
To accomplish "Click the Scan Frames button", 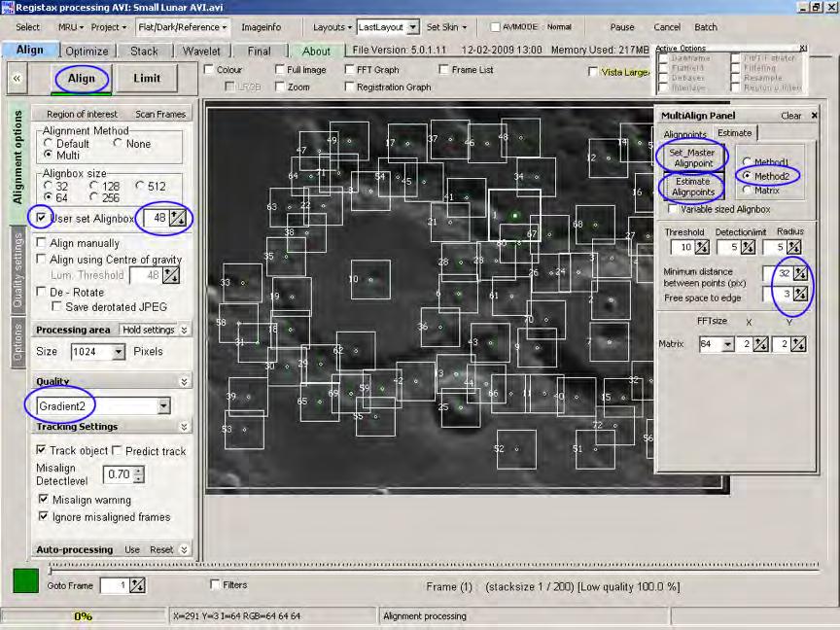I will pyautogui.click(x=160, y=114).
